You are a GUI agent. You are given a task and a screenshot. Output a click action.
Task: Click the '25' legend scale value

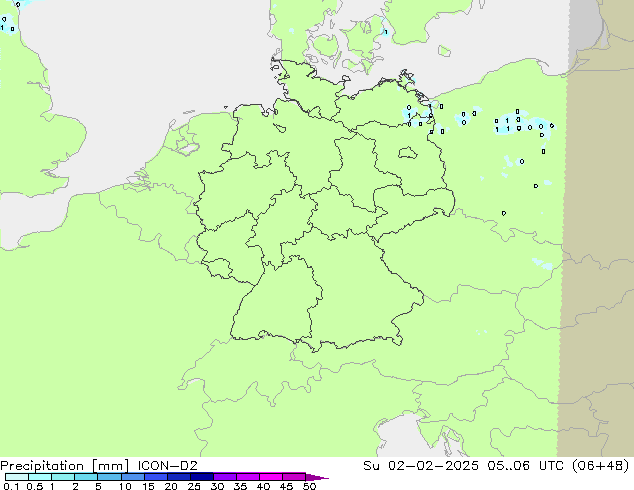click(x=194, y=486)
